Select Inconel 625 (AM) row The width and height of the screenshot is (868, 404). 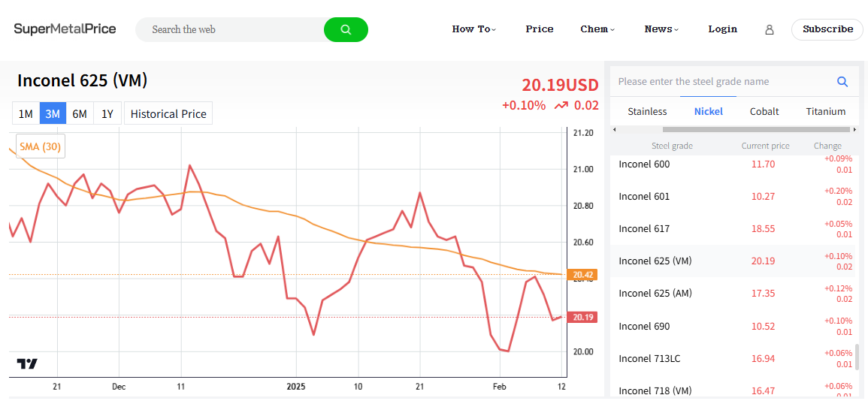point(733,294)
